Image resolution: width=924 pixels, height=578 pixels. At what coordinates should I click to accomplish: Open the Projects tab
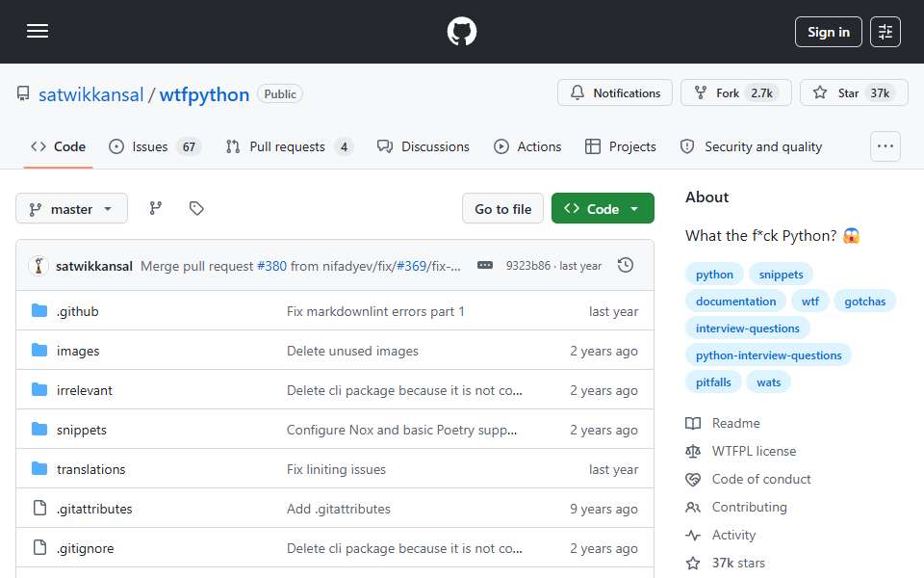[620, 146]
